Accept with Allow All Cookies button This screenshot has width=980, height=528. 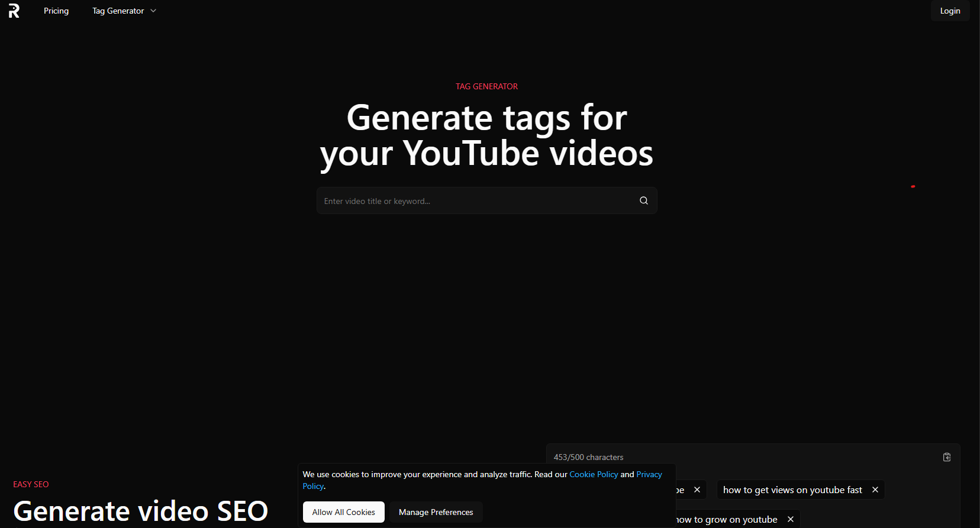[344, 512]
